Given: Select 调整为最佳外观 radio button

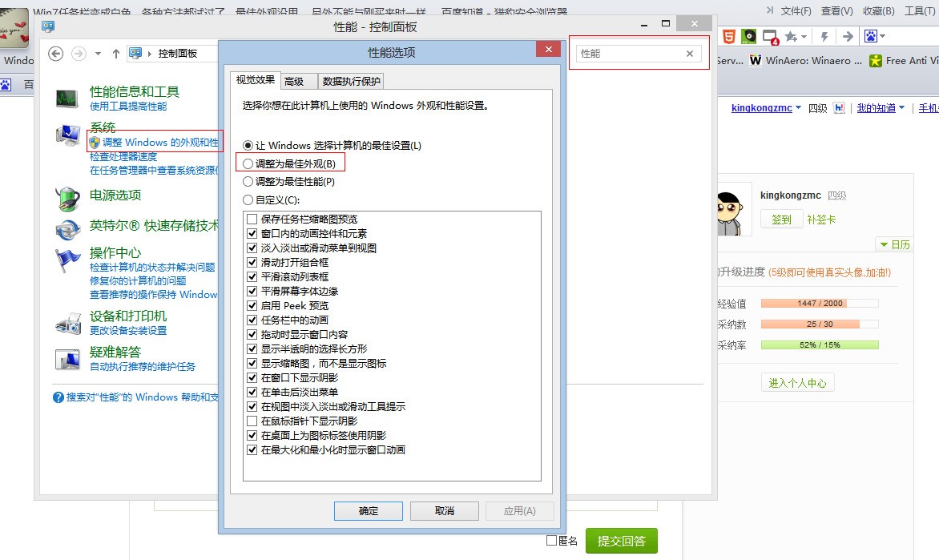Looking at the screenshot, I should click(248, 163).
